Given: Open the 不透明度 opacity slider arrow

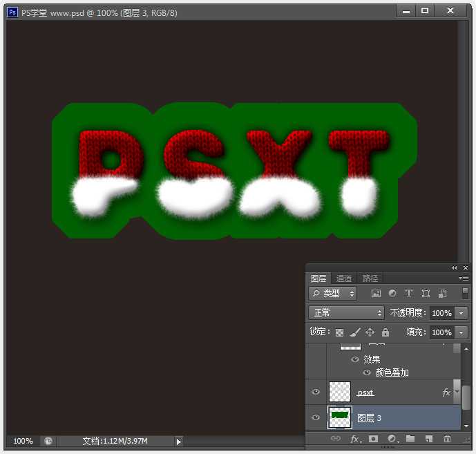Looking at the screenshot, I should tap(461, 313).
